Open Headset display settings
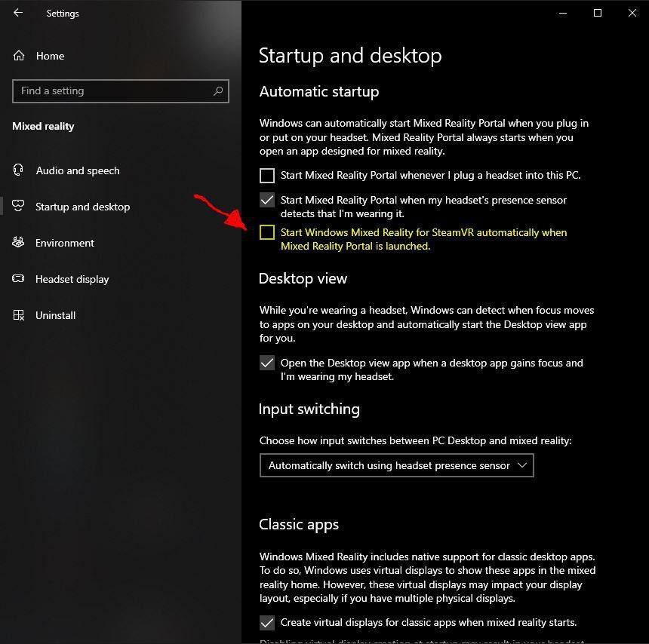 coord(72,279)
